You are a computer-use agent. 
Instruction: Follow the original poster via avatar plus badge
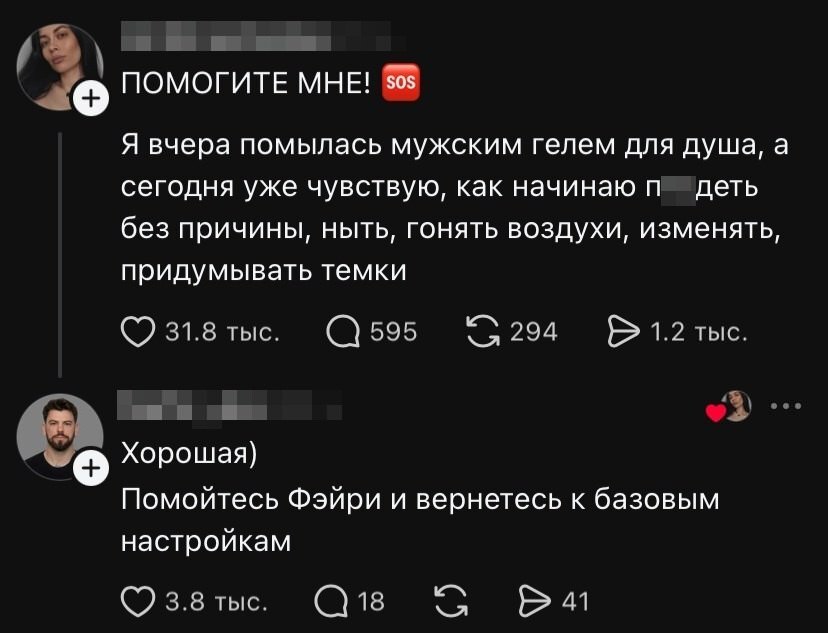pos(90,99)
